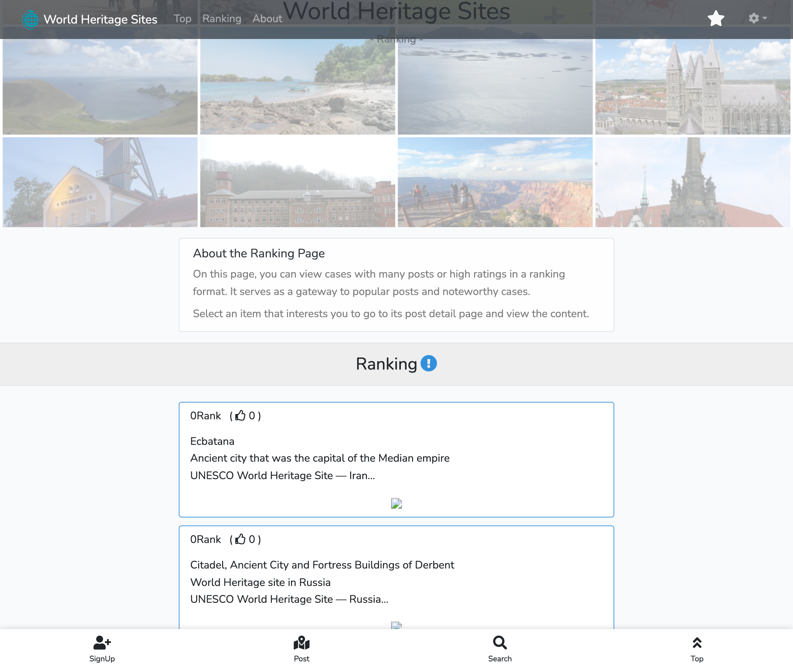This screenshot has width=793, height=672.
Task: Click the cathedral towers photo
Action: pyautogui.click(x=693, y=86)
